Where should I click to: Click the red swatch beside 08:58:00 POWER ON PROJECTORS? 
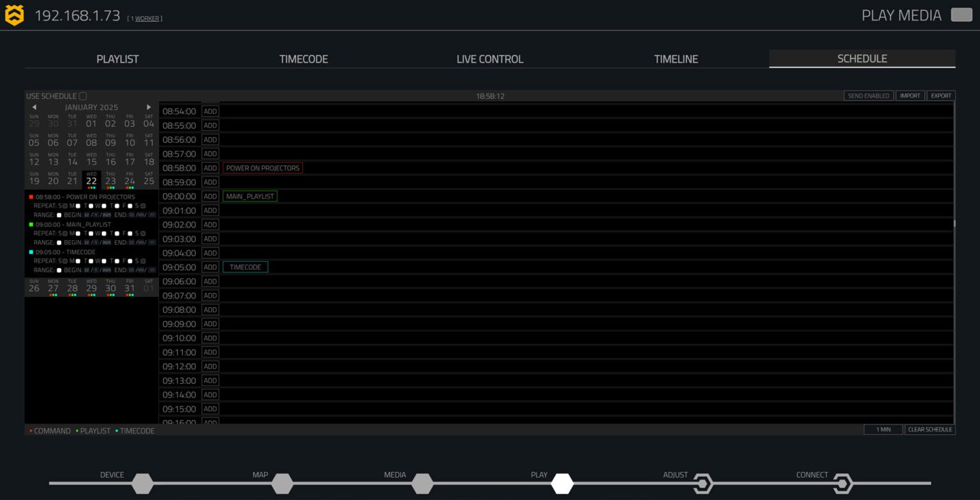(31, 197)
